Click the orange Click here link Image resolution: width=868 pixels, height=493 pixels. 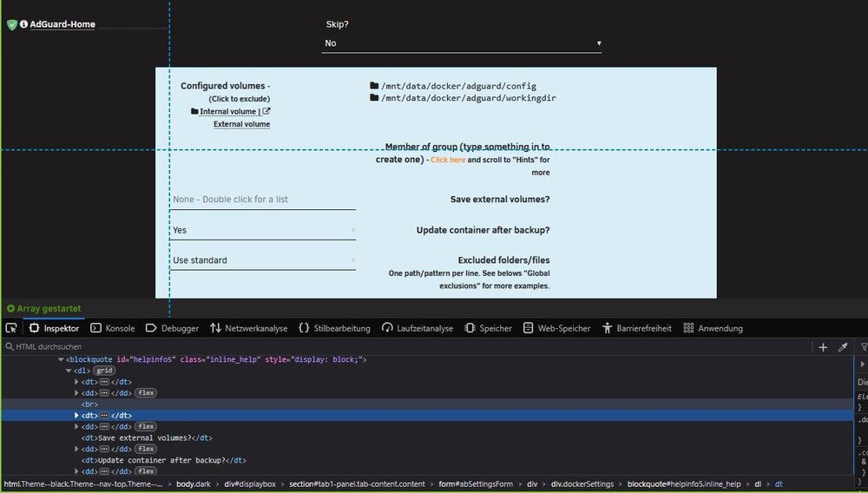click(448, 160)
